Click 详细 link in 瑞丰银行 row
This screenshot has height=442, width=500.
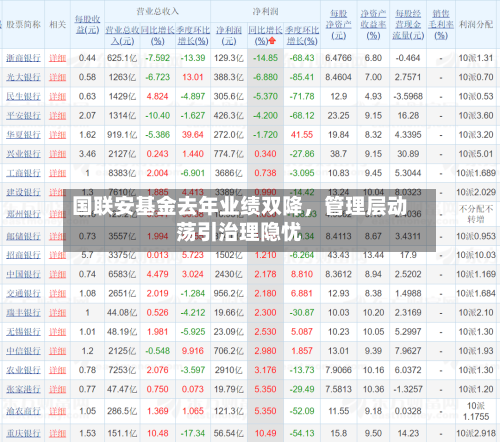(x=57, y=313)
